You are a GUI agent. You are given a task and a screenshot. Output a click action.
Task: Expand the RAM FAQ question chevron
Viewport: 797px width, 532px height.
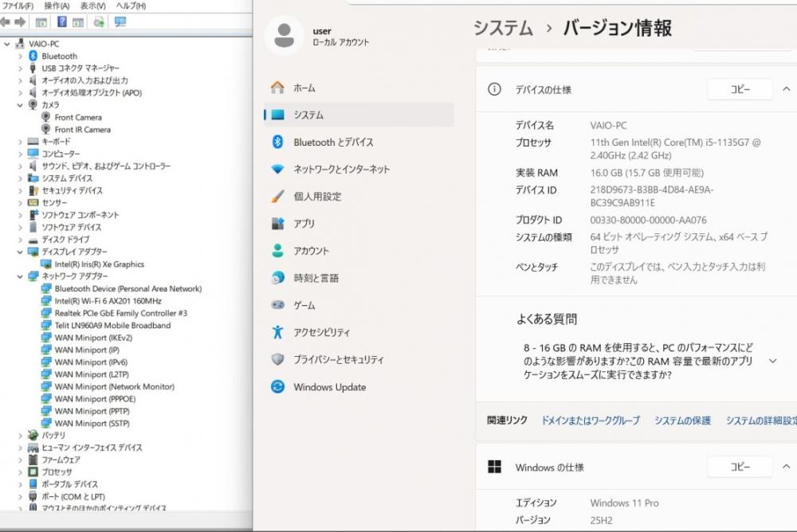click(x=772, y=362)
